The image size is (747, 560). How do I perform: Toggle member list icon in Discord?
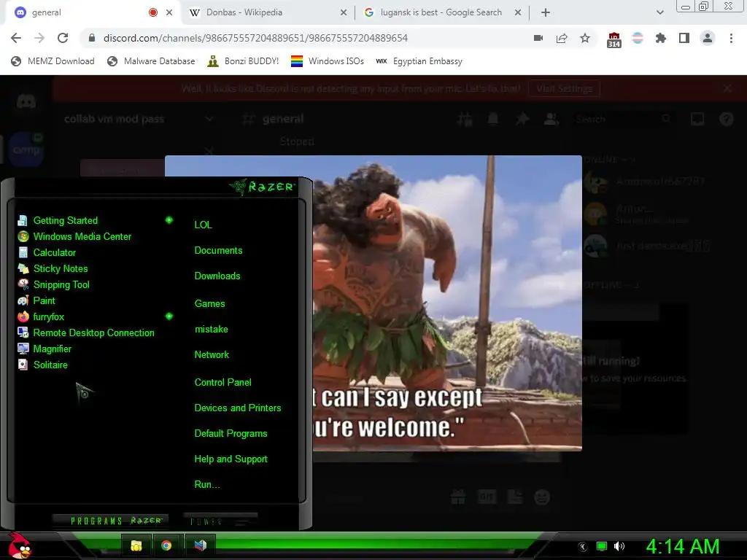[551, 119]
